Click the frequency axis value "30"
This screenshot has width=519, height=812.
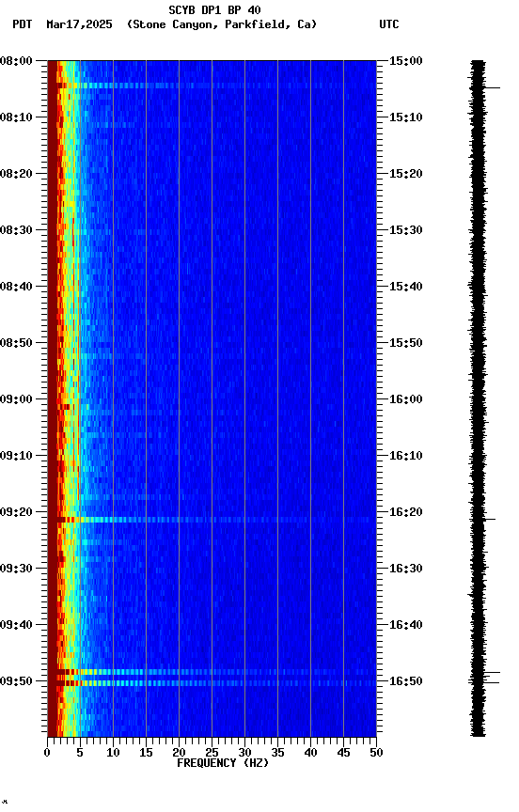tap(244, 753)
